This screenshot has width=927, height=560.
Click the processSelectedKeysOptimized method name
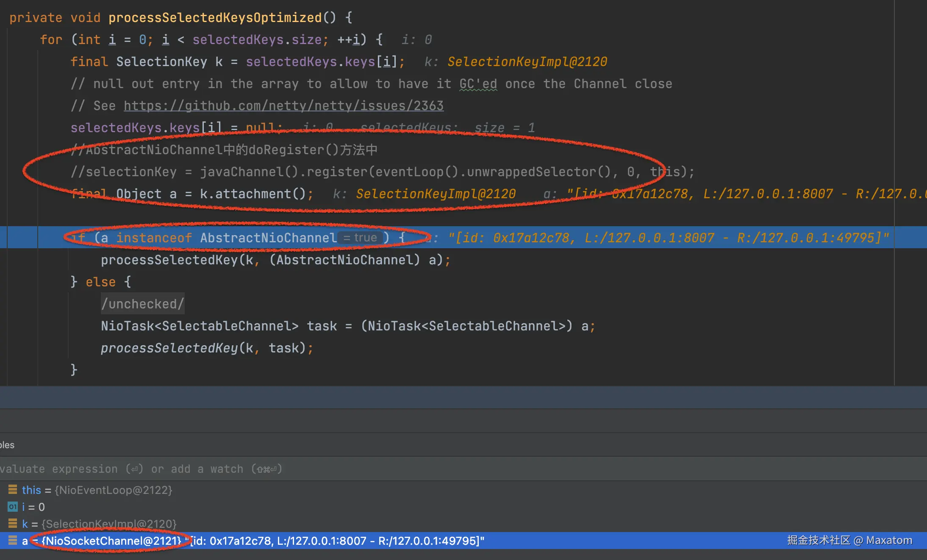(x=215, y=17)
